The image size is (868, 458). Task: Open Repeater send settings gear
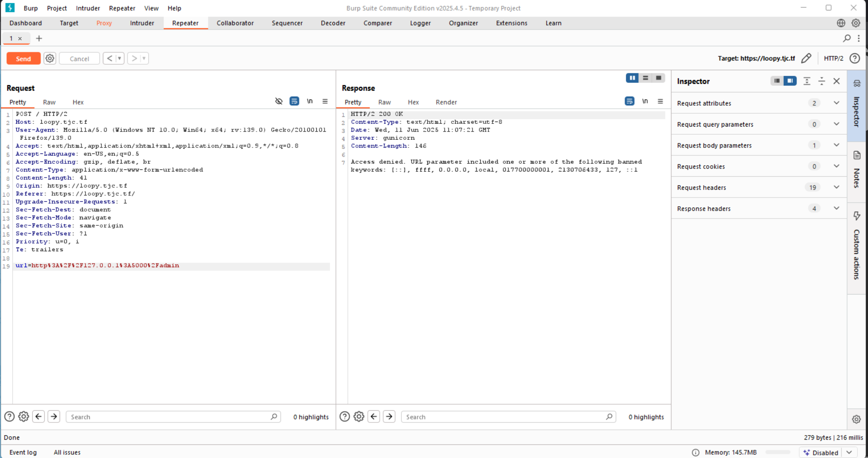coord(50,58)
